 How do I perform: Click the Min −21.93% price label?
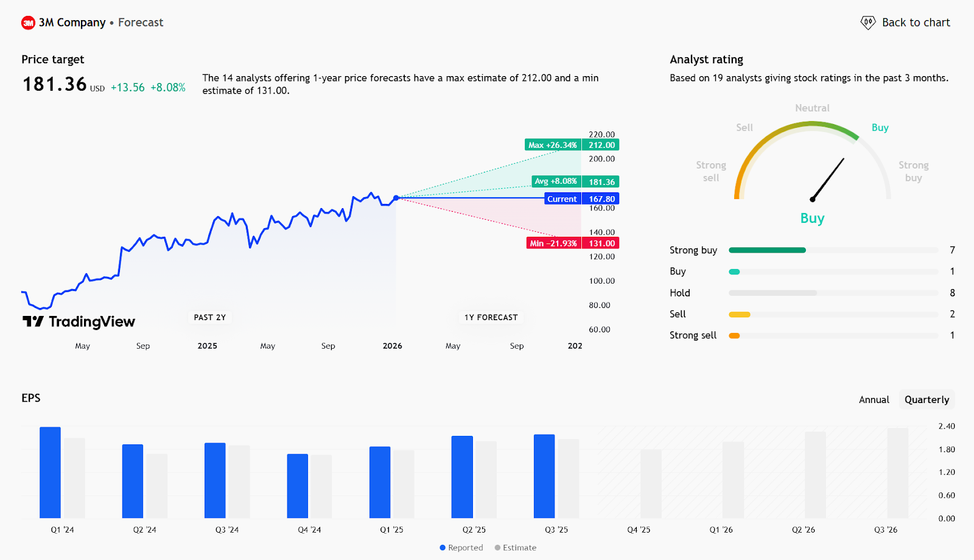(553, 243)
